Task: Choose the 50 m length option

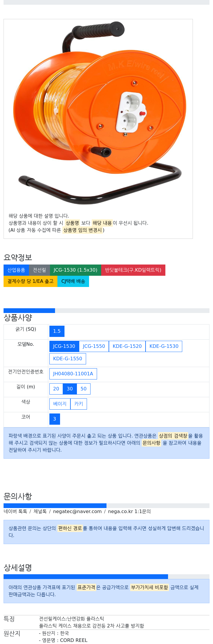Action: point(84,389)
